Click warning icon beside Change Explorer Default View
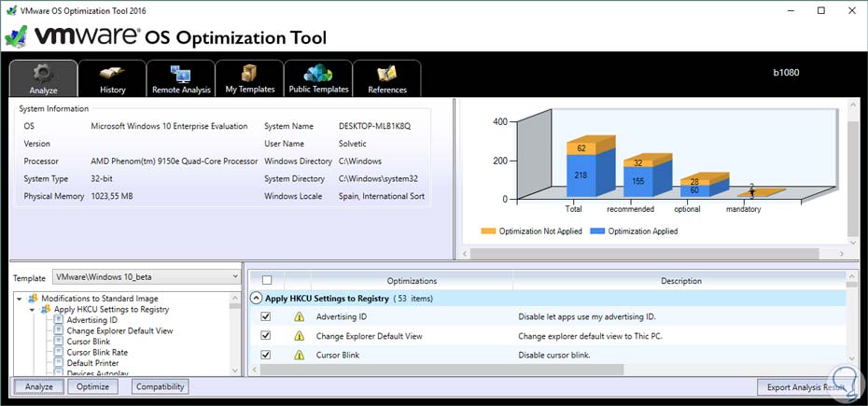The image size is (868, 406). coord(300,336)
